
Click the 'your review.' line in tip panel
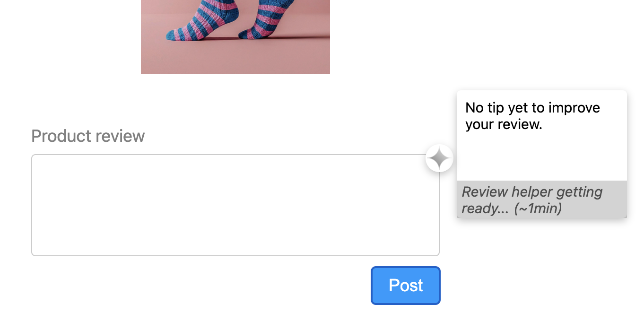click(x=504, y=124)
